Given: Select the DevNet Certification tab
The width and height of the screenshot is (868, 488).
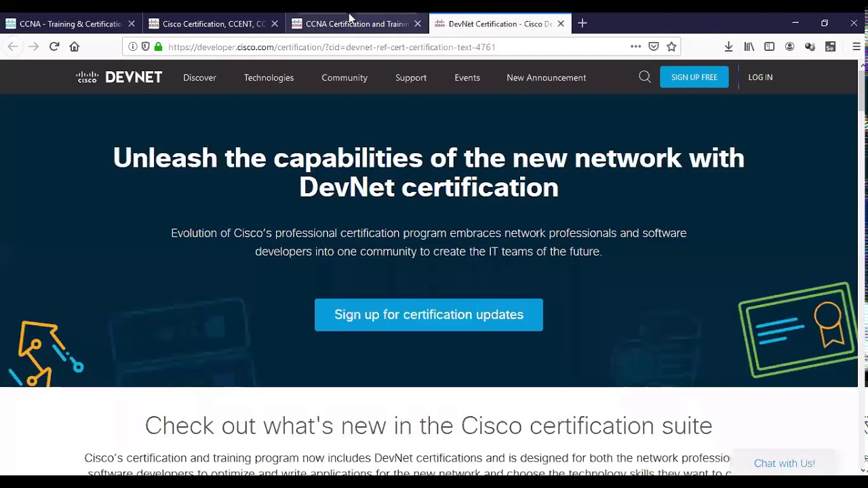Looking at the screenshot, I should pos(500,24).
